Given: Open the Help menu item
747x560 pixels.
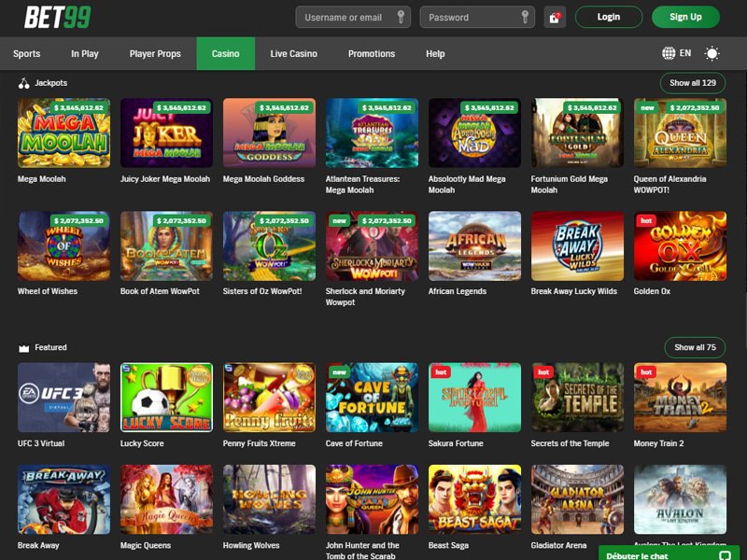Looking at the screenshot, I should coord(435,54).
